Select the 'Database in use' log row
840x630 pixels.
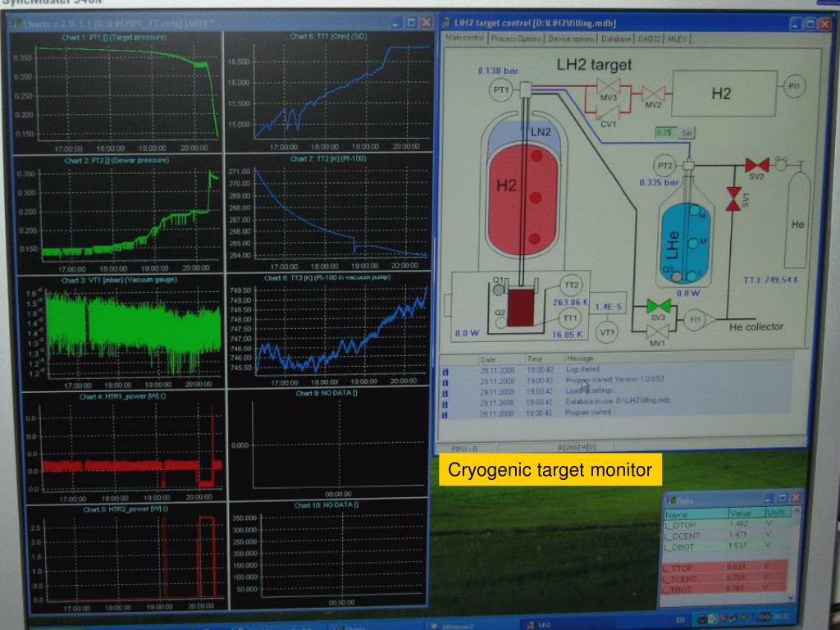pyautogui.click(x=616, y=402)
